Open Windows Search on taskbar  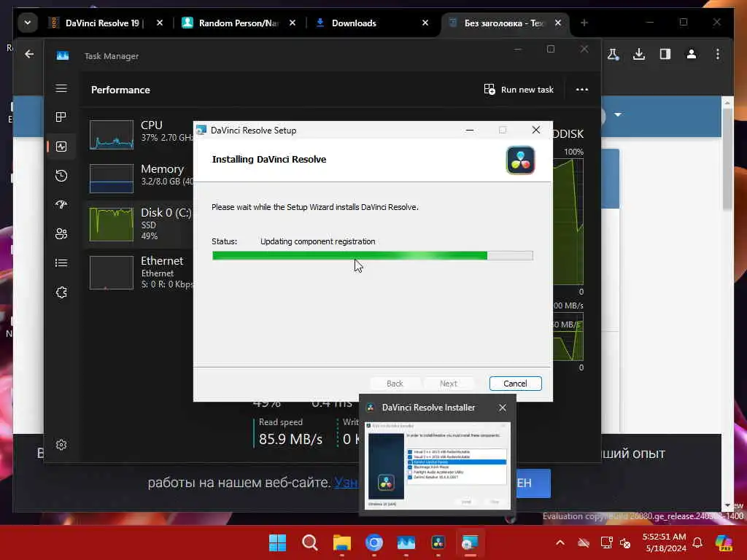[x=309, y=542]
